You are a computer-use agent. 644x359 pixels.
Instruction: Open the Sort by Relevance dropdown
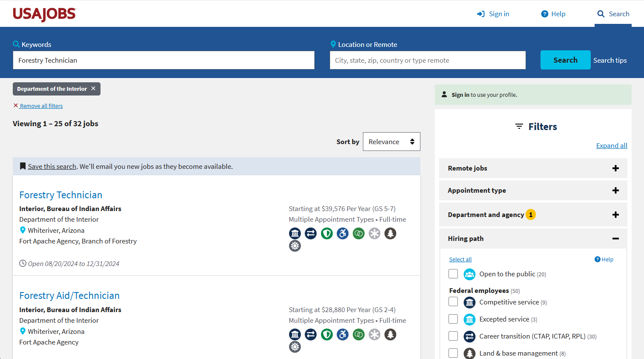coord(391,142)
